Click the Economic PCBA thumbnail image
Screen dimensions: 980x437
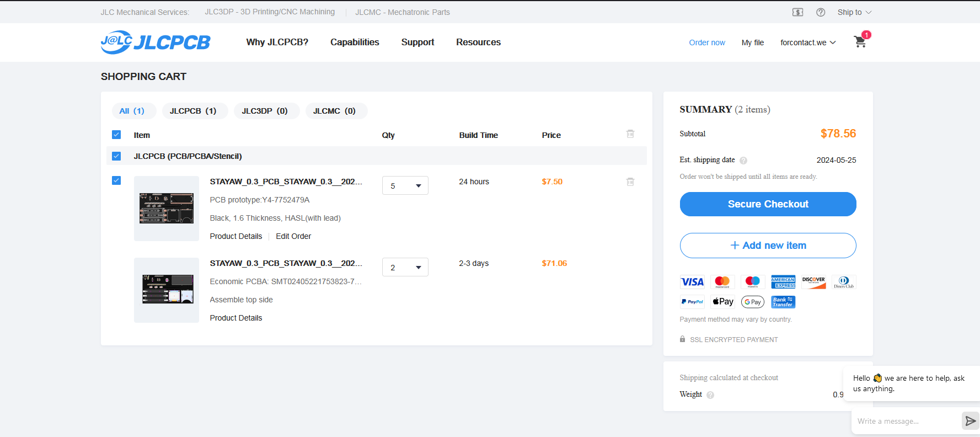coord(167,290)
